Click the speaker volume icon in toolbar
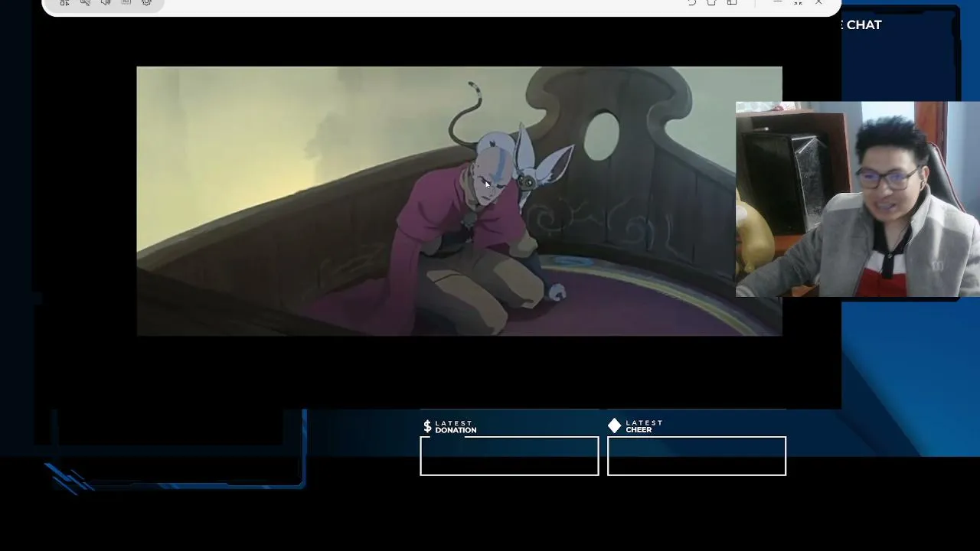 coord(106,2)
